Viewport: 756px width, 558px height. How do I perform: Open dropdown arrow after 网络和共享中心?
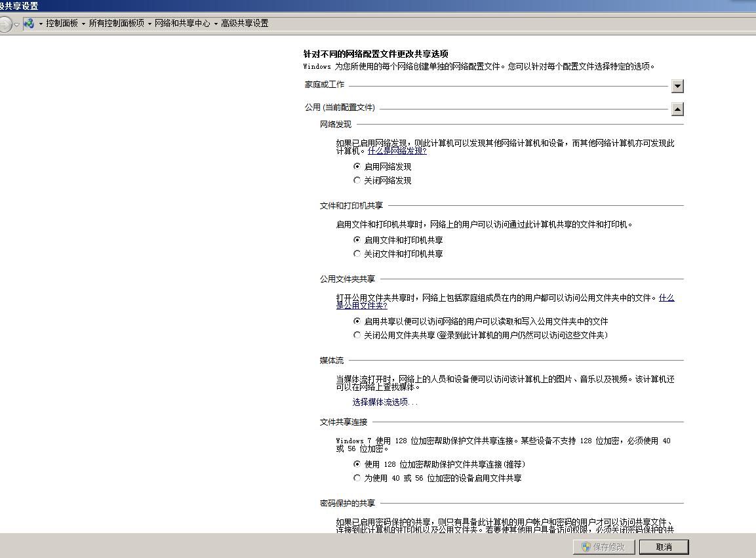[216, 24]
